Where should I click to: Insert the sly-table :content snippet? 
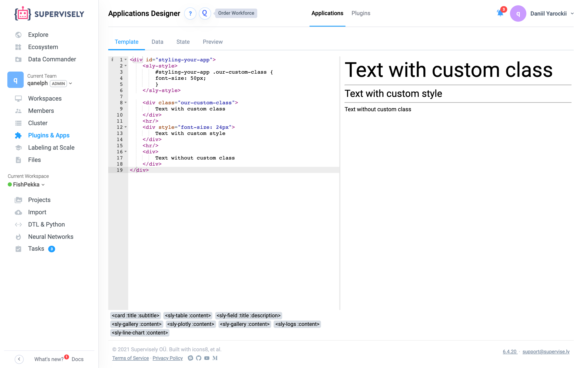pos(188,316)
